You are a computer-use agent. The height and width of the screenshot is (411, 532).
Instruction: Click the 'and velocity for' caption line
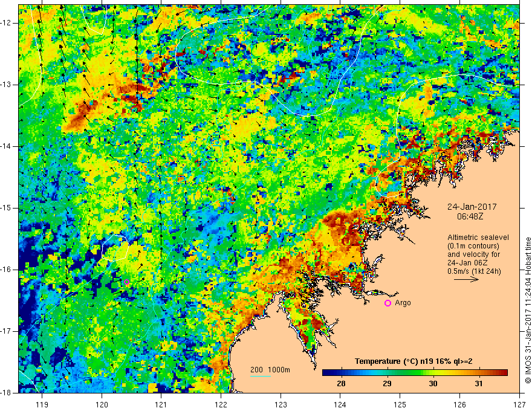(473, 254)
